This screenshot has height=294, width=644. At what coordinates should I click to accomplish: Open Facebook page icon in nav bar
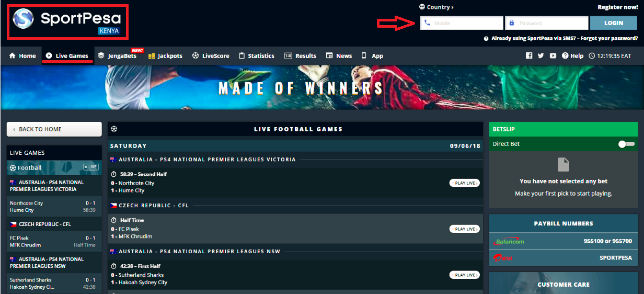pos(529,56)
